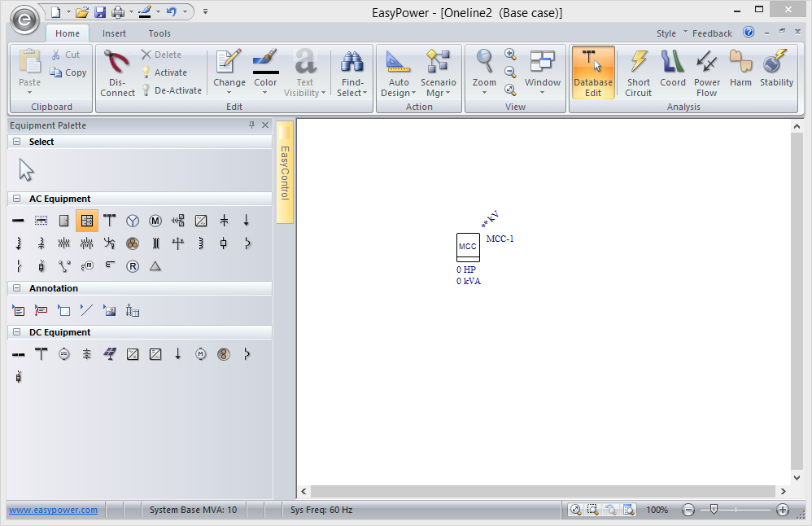The height and width of the screenshot is (526, 812).
Task: Switch to the Insert ribbon tab
Action: [x=114, y=33]
